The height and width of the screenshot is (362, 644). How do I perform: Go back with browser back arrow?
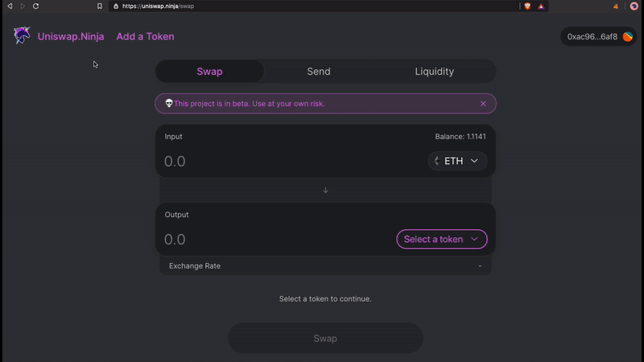(x=10, y=6)
